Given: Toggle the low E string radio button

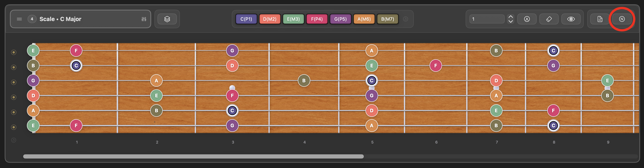Looking at the screenshot, I should pyautogui.click(x=14, y=127).
